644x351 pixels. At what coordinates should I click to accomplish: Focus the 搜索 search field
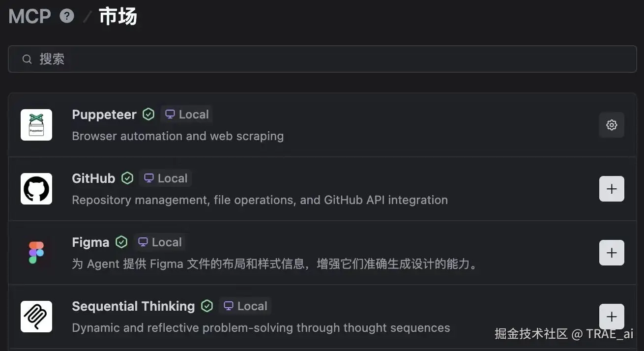[322, 59]
